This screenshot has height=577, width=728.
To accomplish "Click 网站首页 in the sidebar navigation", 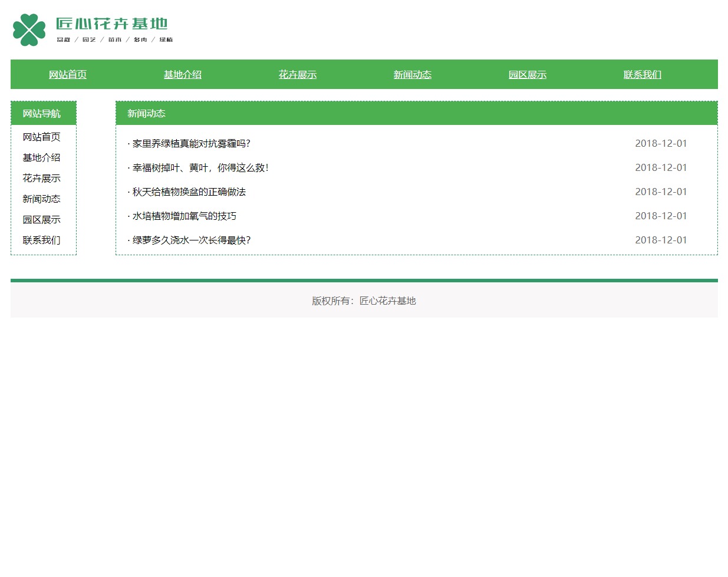I will point(42,137).
